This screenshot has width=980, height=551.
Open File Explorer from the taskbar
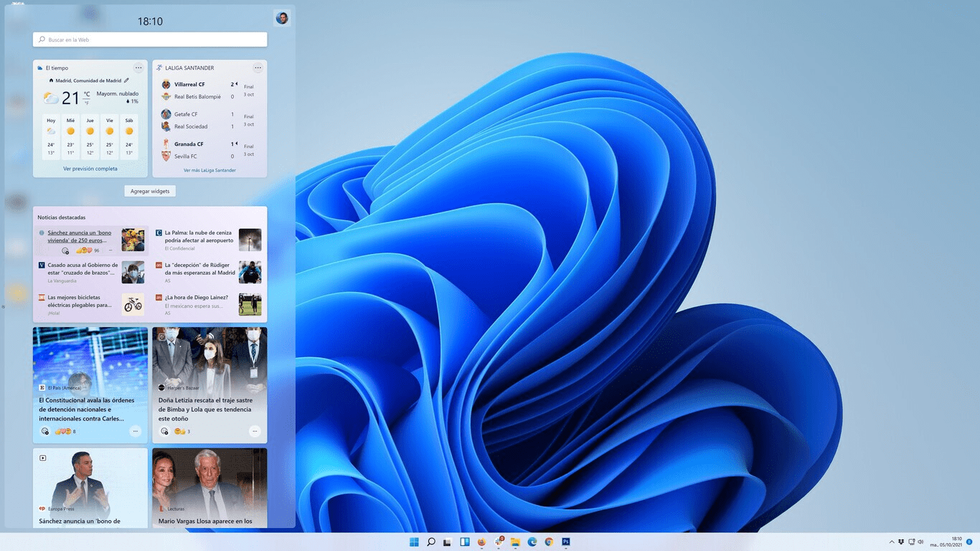[x=516, y=542]
